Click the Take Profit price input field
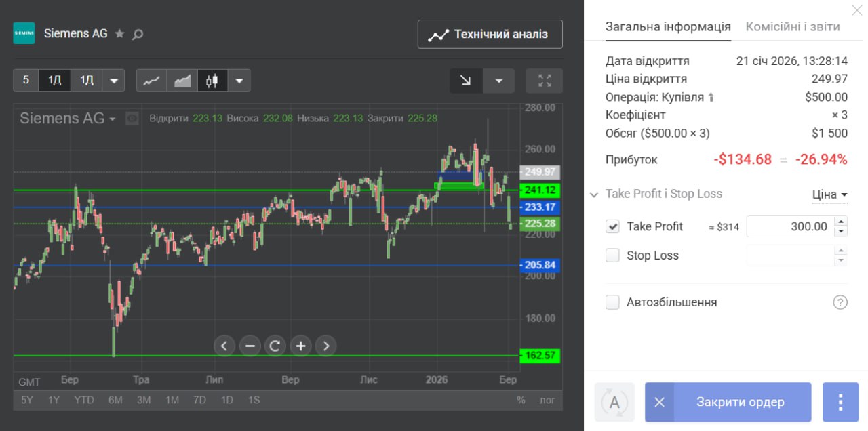The width and height of the screenshot is (868, 431). pyautogui.click(x=789, y=226)
